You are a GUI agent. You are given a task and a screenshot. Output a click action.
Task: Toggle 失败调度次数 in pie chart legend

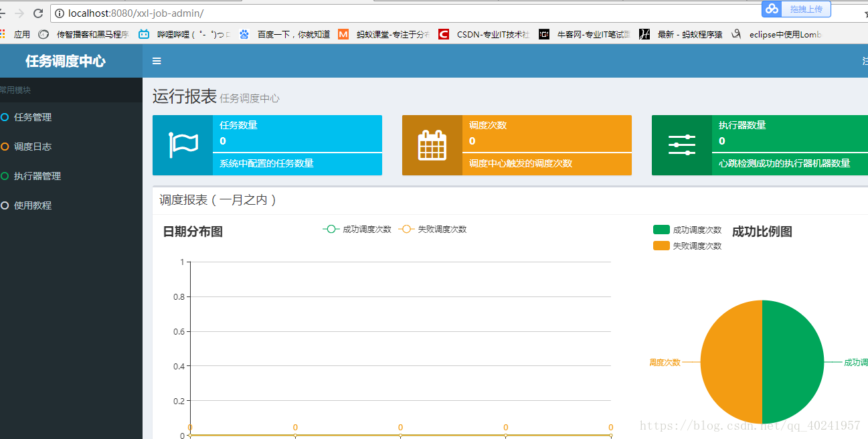point(687,246)
